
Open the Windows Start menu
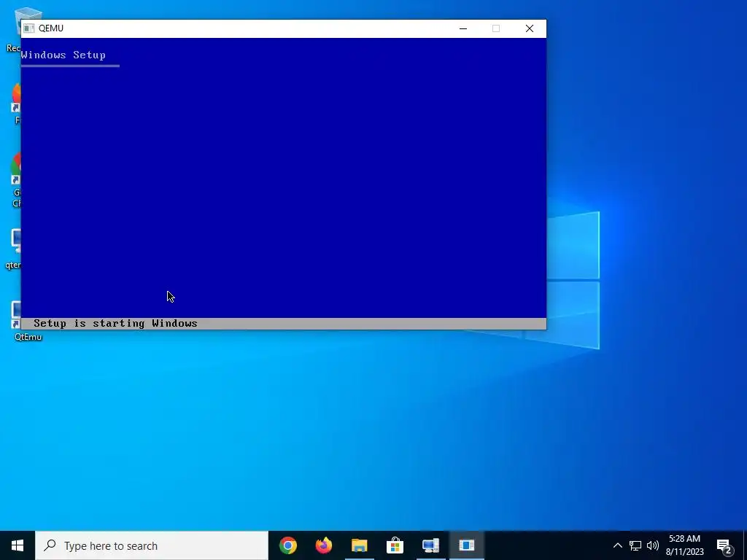tap(18, 545)
